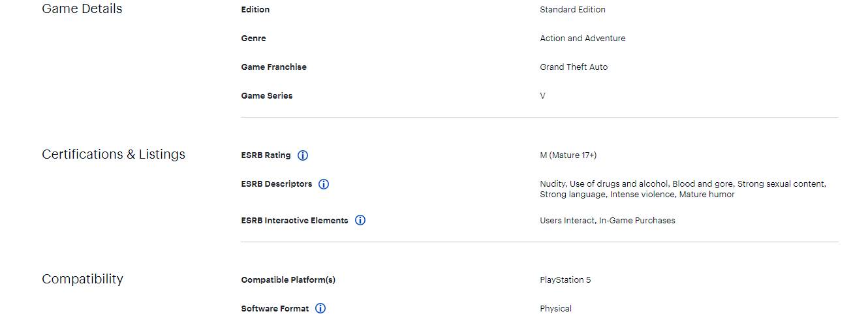Image resolution: width=868 pixels, height=318 pixels.
Task: Click the PlayStation 5 platform value
Action: [565, 280]
